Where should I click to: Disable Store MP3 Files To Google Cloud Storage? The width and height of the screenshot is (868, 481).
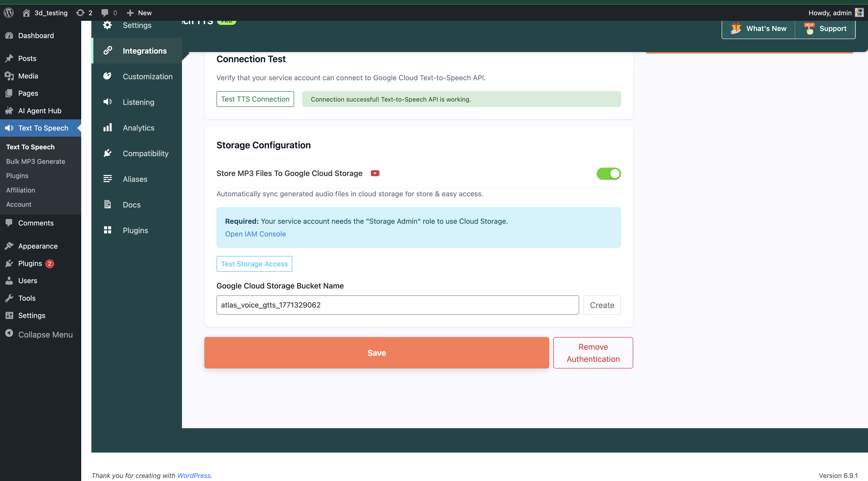tap(608, 174)
